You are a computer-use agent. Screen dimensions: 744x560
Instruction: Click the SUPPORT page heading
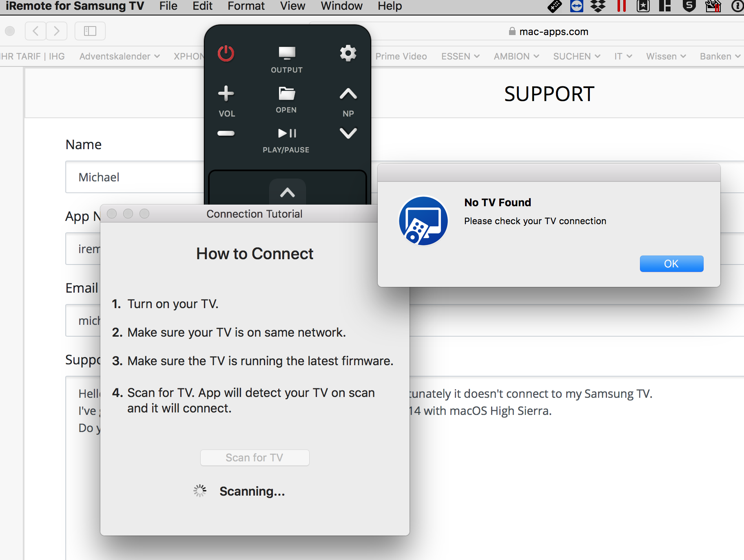[549, 94]
